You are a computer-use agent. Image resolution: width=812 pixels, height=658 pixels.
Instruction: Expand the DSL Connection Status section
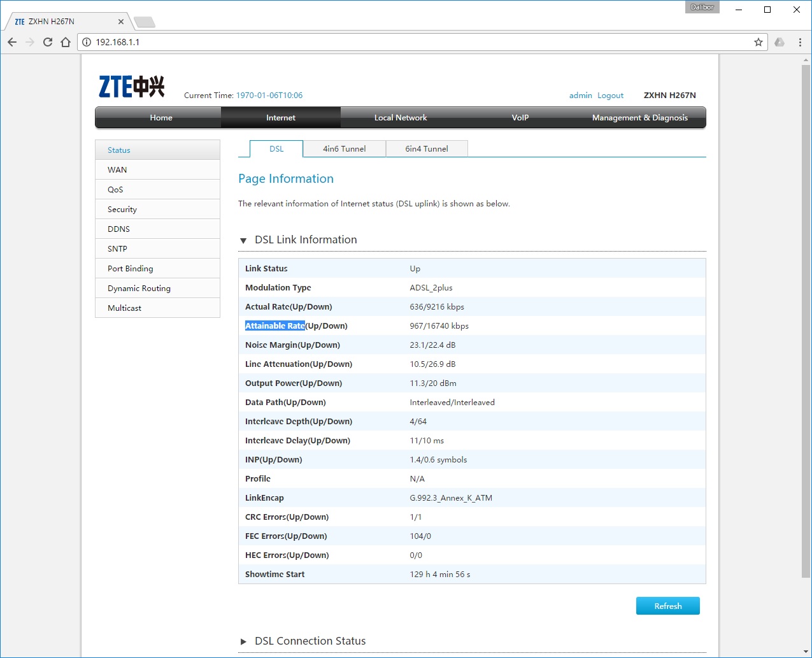[x=243, y=641]
